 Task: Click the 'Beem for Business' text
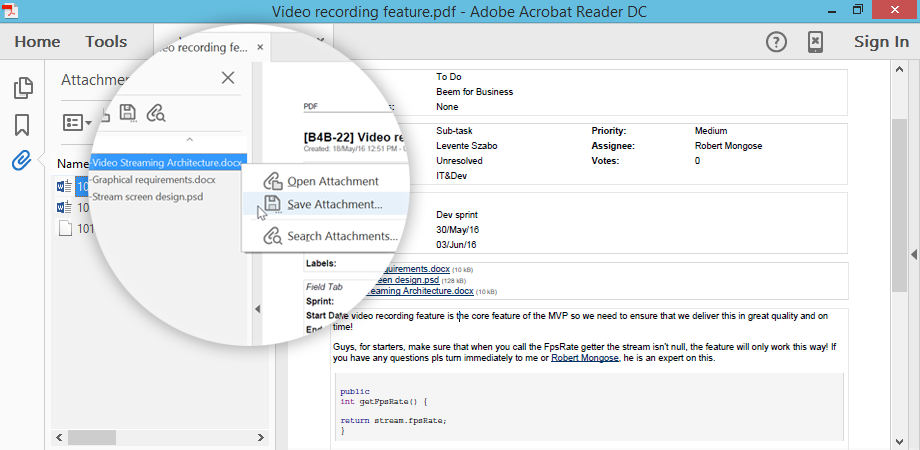tap(475, 92)
